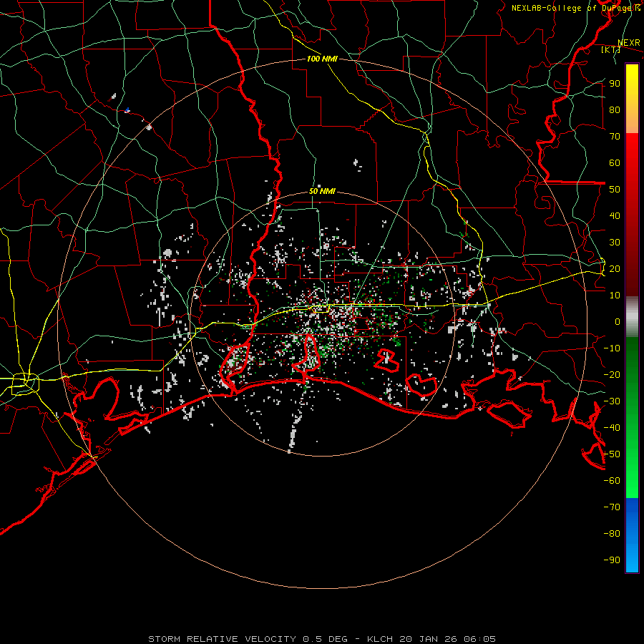The height and width of the screenshot is (644, 644).
Task: Click the -70 value on the color scale
Action: point(612,507)
